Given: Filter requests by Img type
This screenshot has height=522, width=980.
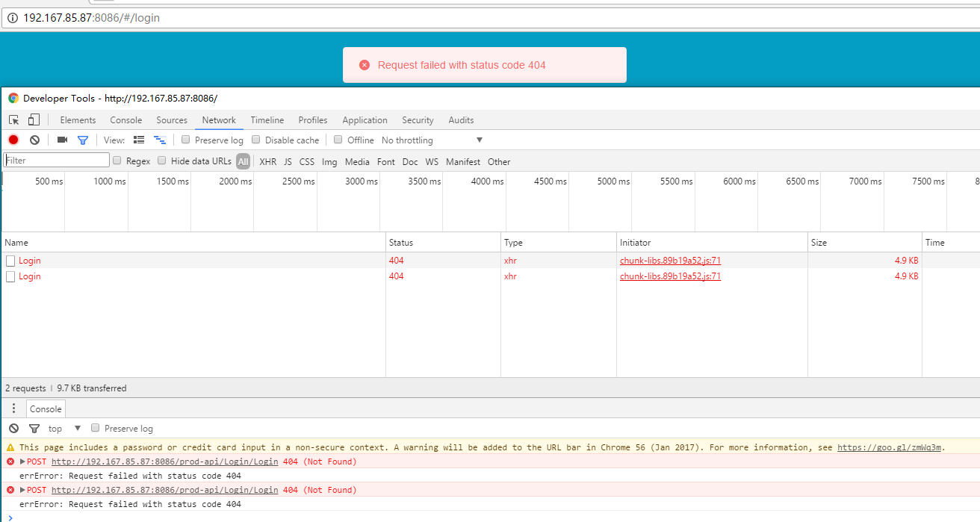Looking at the screenshot, I should coord(329,161).
